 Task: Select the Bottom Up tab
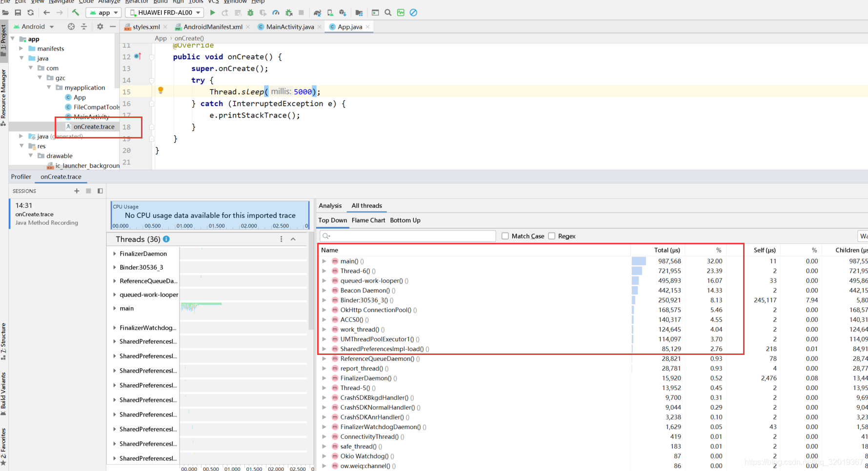(405, 220)
